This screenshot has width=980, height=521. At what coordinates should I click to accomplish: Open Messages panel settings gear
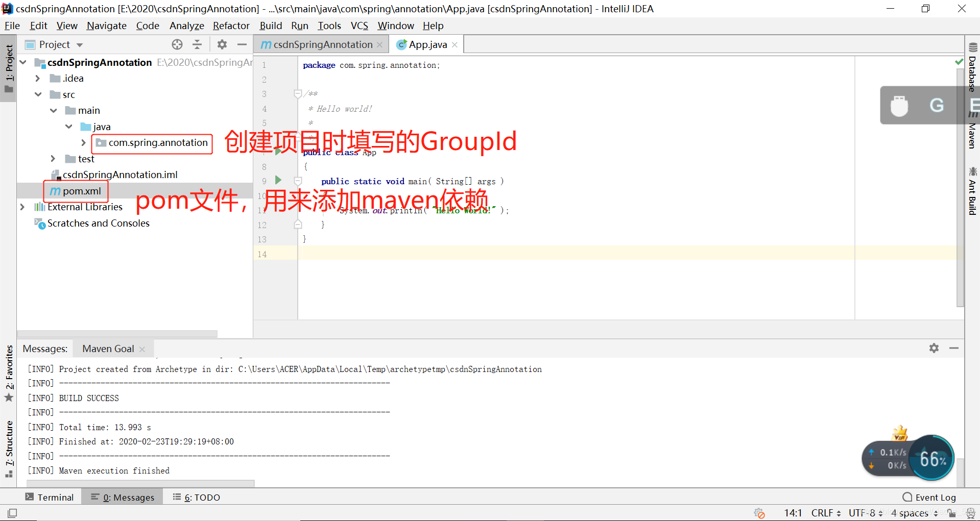[934, 348]
